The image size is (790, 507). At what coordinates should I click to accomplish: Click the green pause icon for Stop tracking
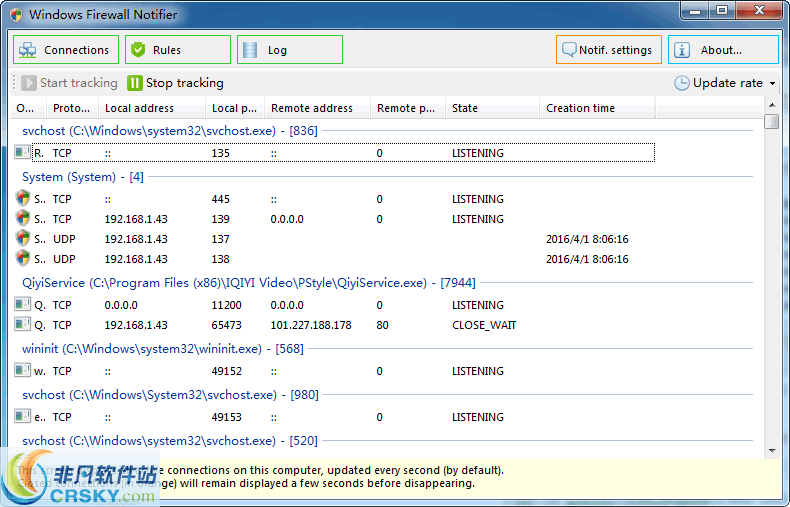click(x=135, y=83)
